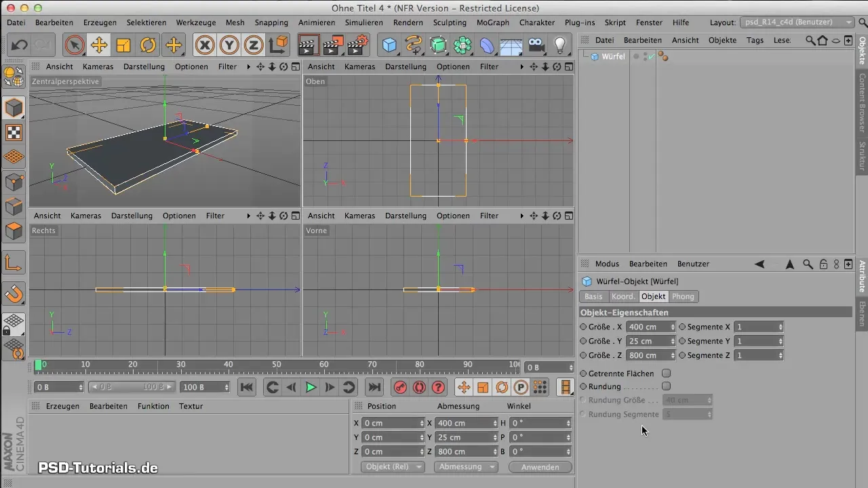This screenshot has height=488, width=868.
Task: Toggle lock icon in Attribute Manager
Action: (x=823, y=264)
